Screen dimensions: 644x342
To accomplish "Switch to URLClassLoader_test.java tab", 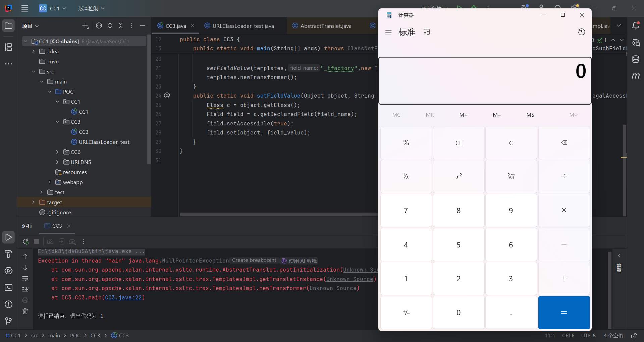I will (x=243, y=26).
